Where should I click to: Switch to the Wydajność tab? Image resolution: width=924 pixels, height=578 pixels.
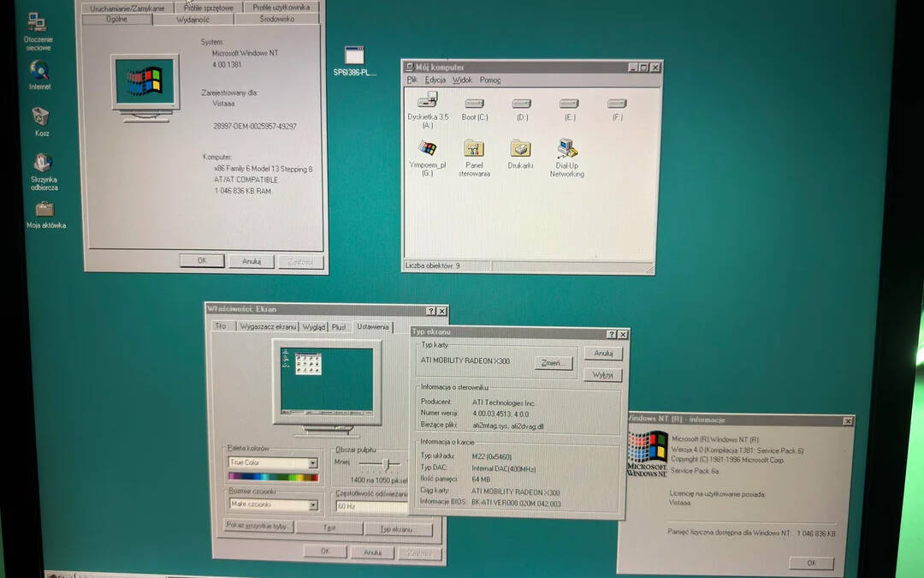[x=192, y=20]
